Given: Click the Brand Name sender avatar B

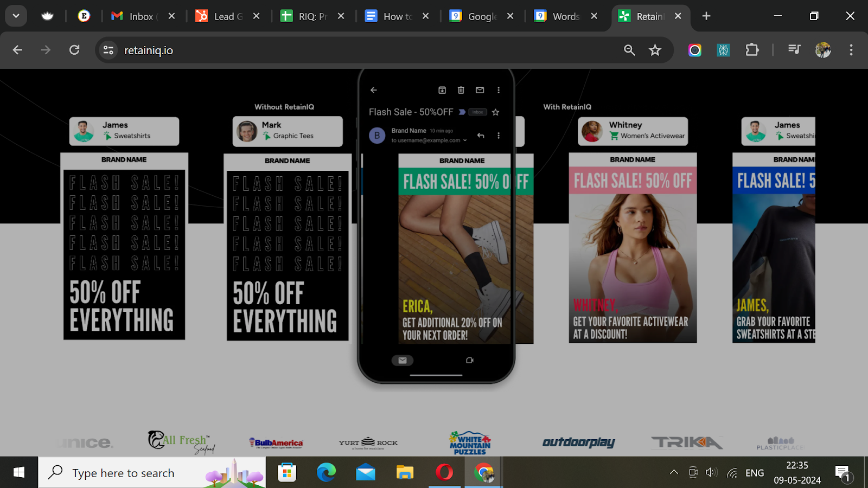Looking at the screenshot, I should (x=377, y=135).
